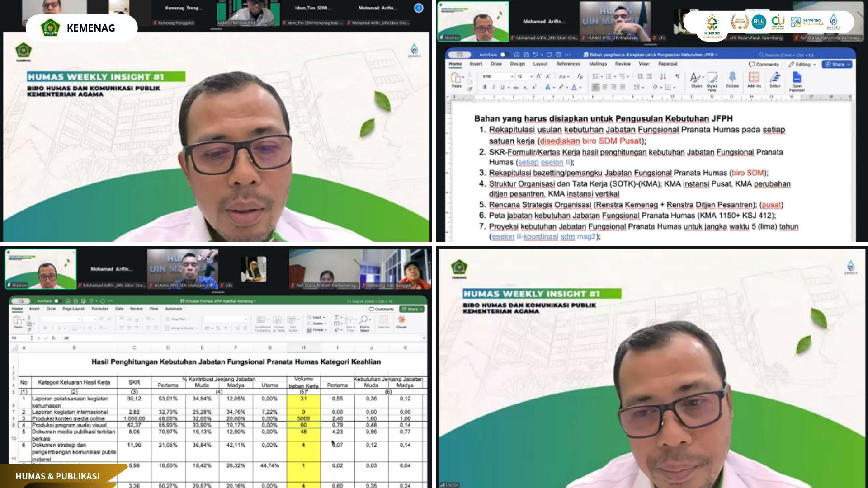Click the Print icon in Word title bar
This screenshot has width=868, height=488.
tap(558, 55)
